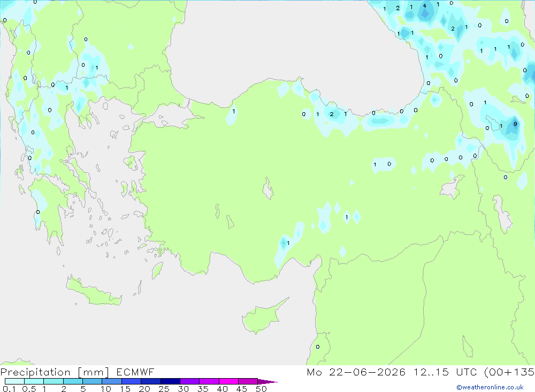Click the "(00+135" forecast offset text
535x392 pixels.
click(509, 372)
